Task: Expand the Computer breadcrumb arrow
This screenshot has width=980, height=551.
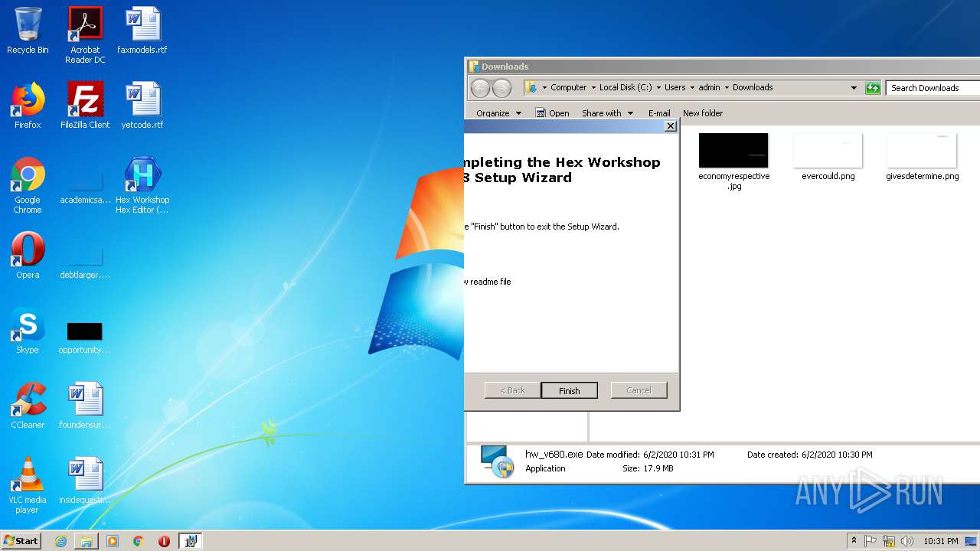Action: (x=593, y=87)
